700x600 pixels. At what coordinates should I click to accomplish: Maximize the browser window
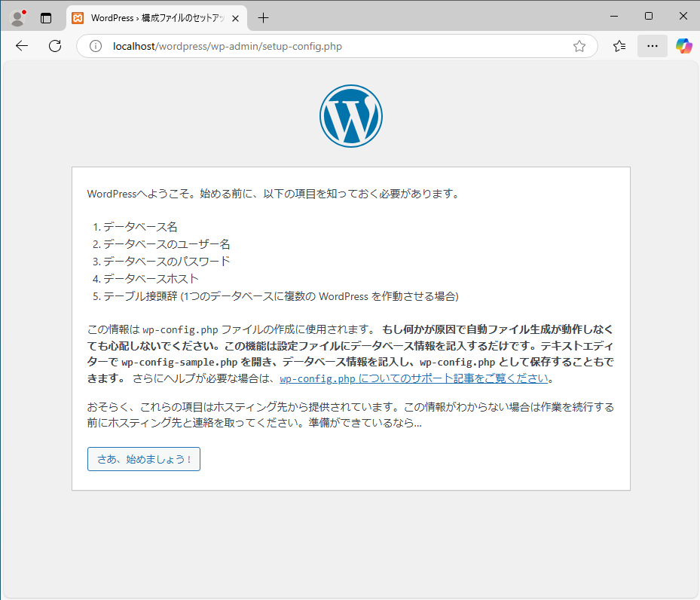(x=648, y=16)
